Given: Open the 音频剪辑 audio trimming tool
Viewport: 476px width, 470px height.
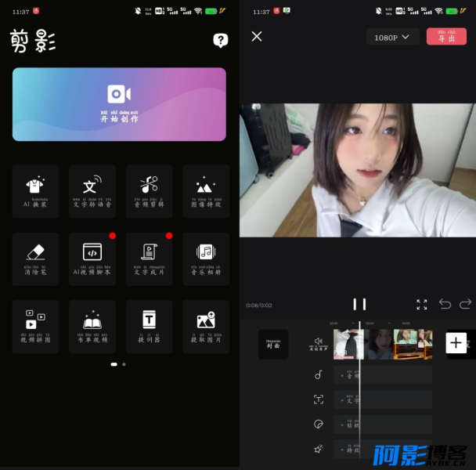Looking at the screenshot, I should pos(149,190).
